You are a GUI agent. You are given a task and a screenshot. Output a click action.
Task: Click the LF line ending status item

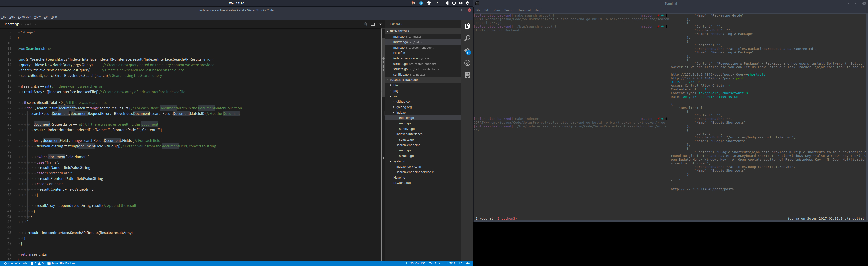(461, 263)
